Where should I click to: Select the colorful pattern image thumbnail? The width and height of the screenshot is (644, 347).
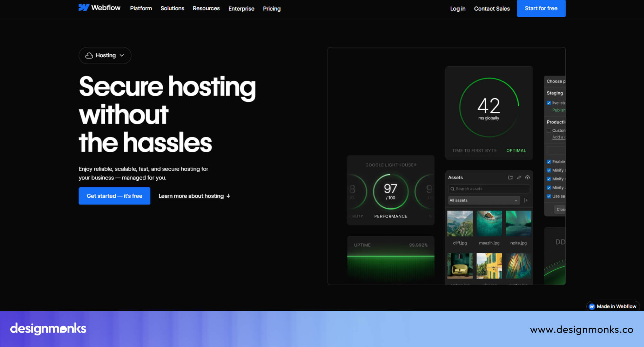pos(518,266)
